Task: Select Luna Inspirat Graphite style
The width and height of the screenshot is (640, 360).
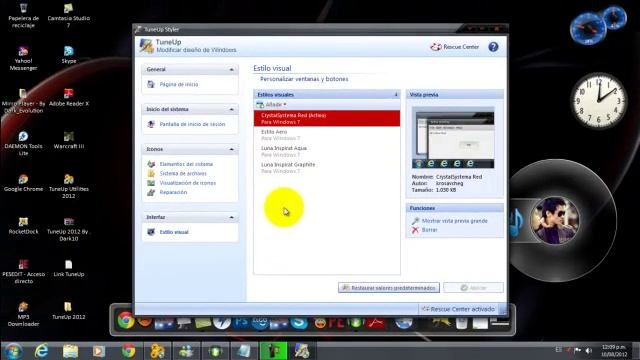Action: point(327,167)
